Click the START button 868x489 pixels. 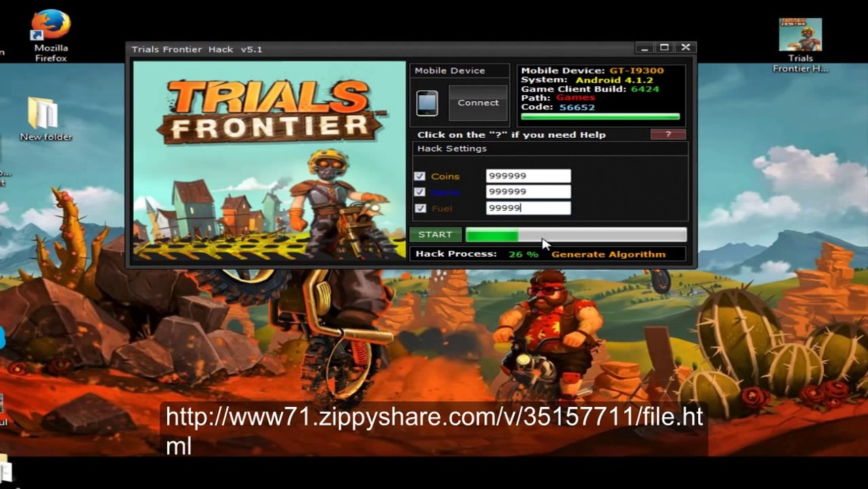[435, 234]
